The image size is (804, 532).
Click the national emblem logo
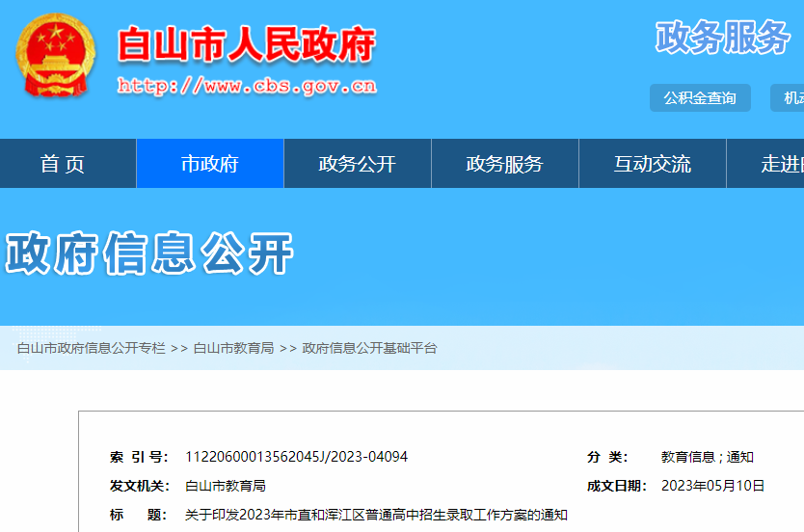click(x=55, y=55)
